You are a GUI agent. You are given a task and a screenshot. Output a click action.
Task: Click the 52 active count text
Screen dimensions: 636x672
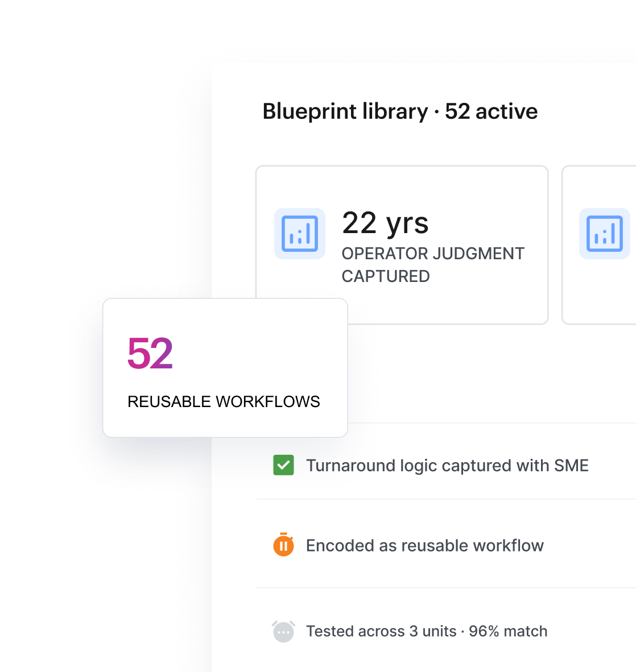coord(492,111)
